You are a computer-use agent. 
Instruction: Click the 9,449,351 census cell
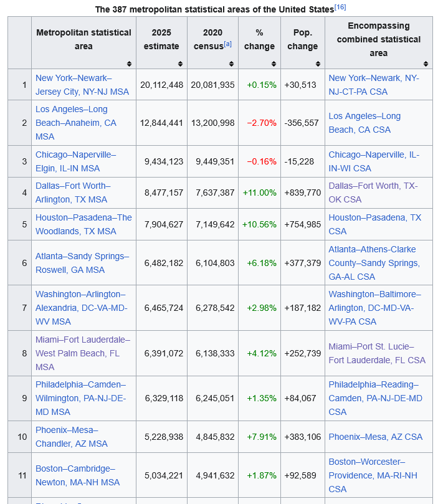[212, 161]
